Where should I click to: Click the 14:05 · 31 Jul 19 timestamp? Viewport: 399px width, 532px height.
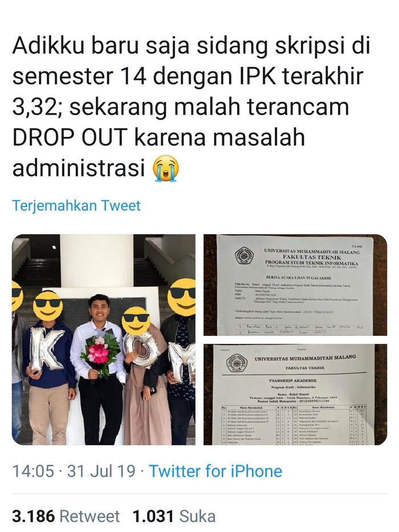coord(74,471)
